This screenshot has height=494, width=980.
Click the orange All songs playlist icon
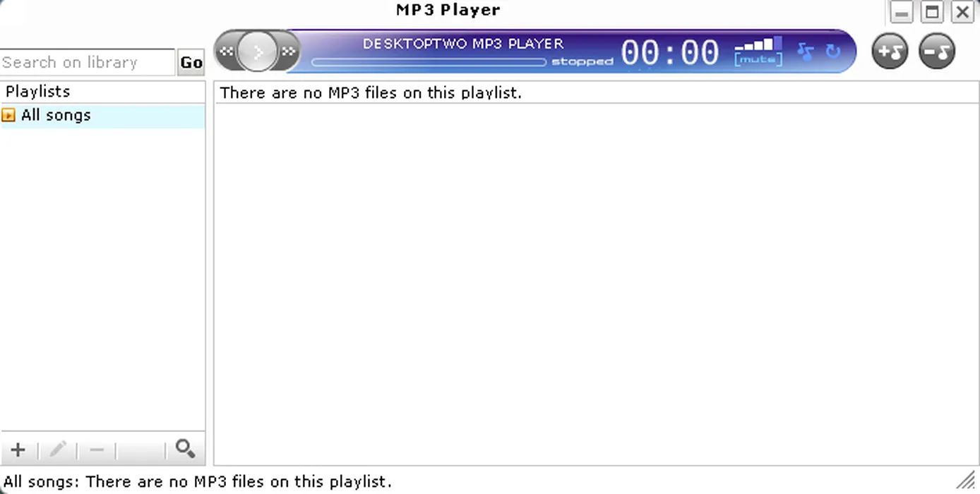point(8,116)
